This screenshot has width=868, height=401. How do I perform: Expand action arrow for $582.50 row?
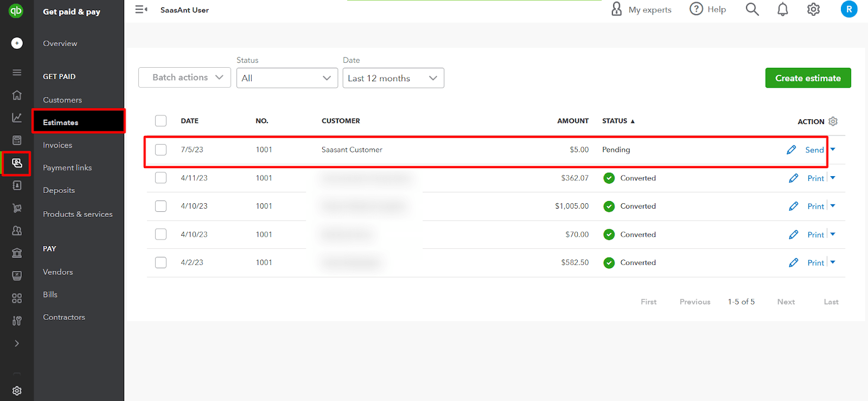click(x=833, y=262)
